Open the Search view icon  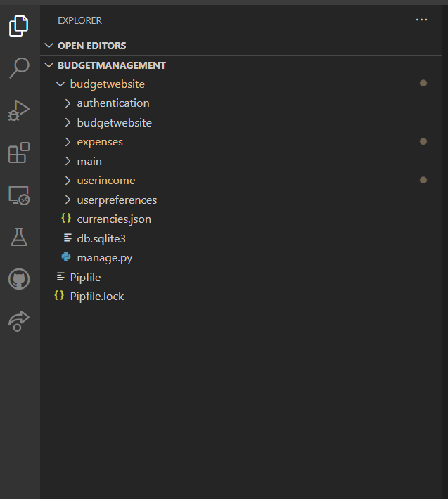tap(19, 67)
